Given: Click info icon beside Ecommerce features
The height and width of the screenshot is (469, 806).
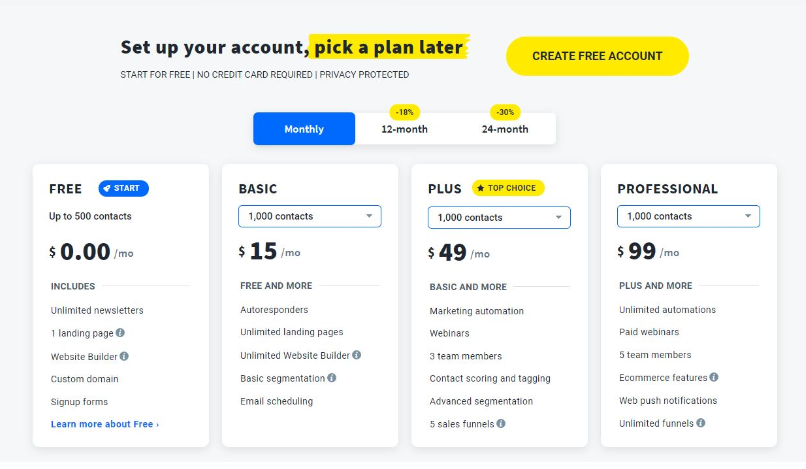Looking at the screenshot, I should coord(714,377).
